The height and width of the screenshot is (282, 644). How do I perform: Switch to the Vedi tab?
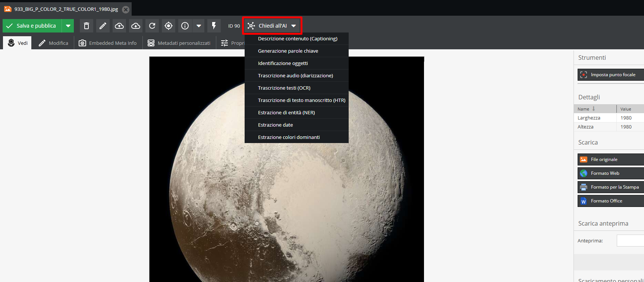click(18, 43)
